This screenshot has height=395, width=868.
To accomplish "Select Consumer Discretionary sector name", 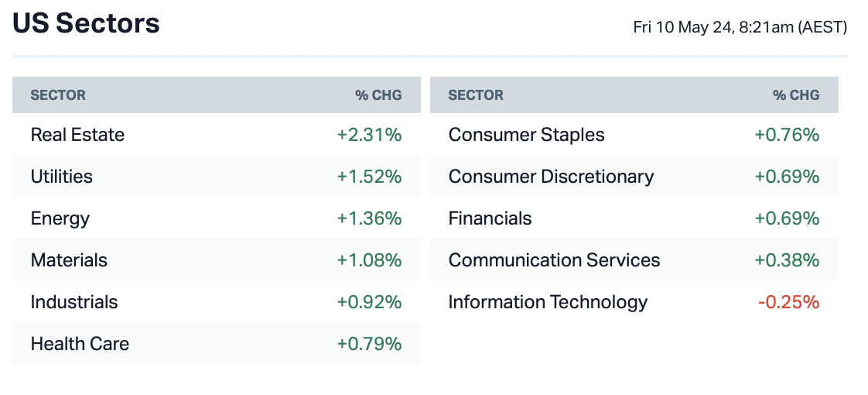I will click(551, 177).
